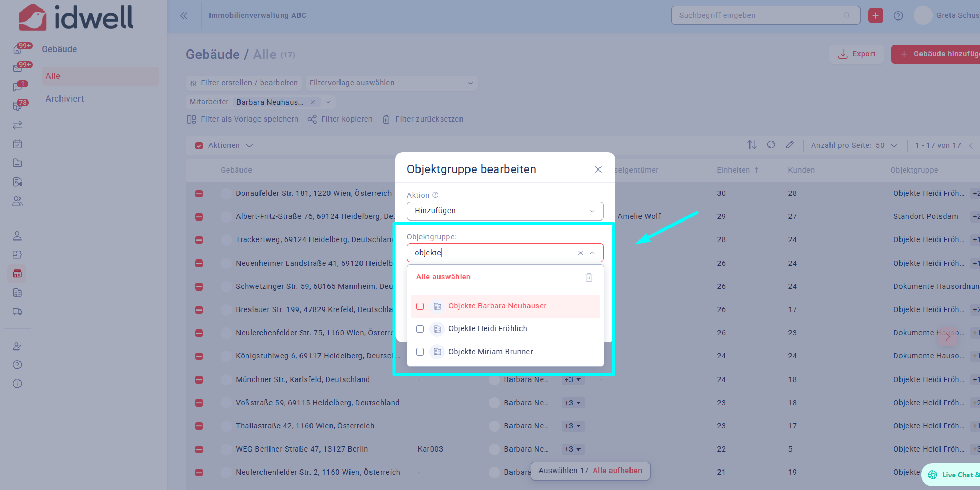Click the Objektgruppe search input field

(492, 253)
